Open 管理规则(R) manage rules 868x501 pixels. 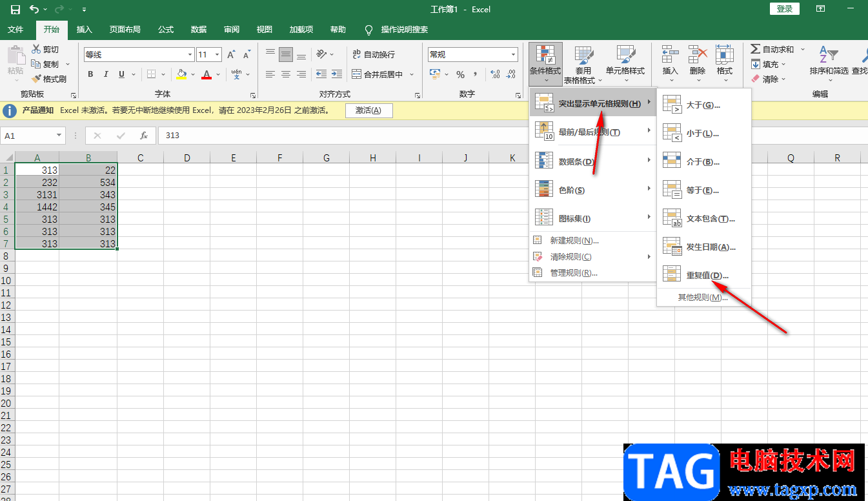(x=592, y=272)
